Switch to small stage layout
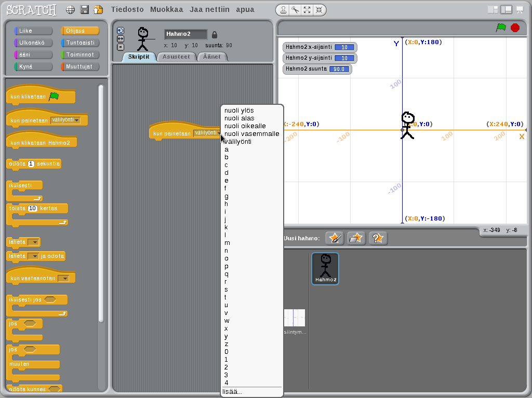The height and width of the screenshot is (398, 532). [493, 10]
